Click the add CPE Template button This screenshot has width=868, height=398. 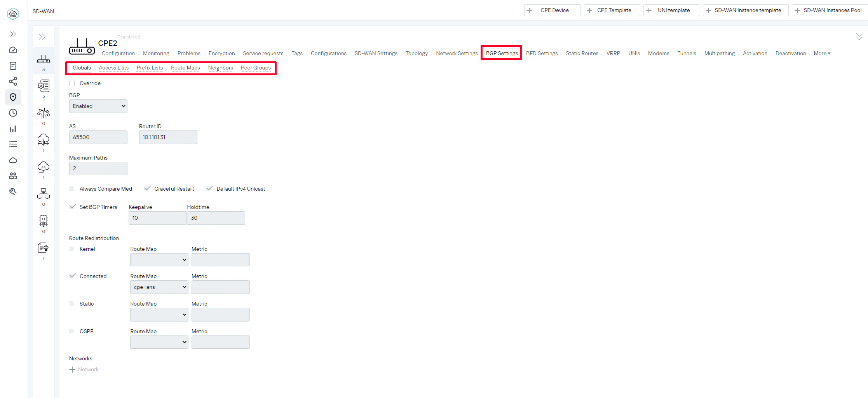coord(612,10)
